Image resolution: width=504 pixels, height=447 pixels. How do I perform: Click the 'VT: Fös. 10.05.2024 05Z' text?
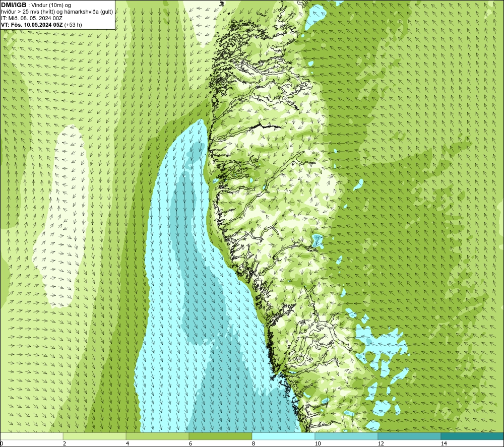coord(32,25)
